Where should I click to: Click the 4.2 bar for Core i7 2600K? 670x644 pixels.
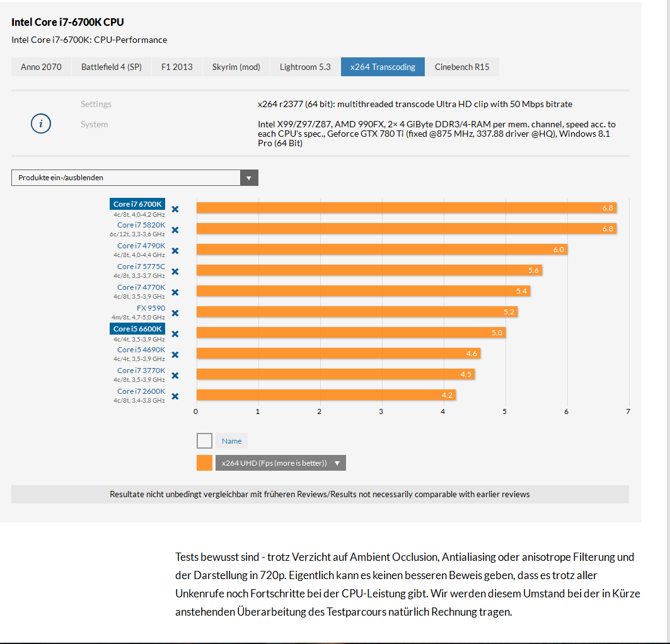pos(326,395)
